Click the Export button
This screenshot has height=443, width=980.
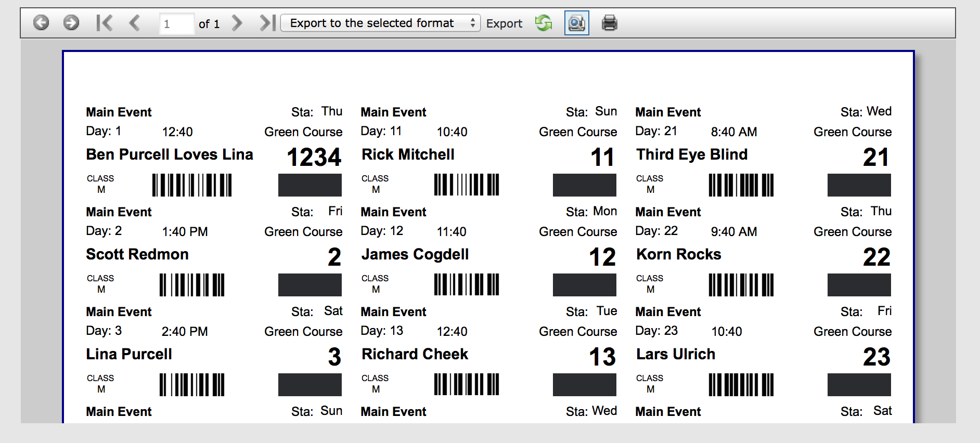pyautogui.click(x=504, y=23)
